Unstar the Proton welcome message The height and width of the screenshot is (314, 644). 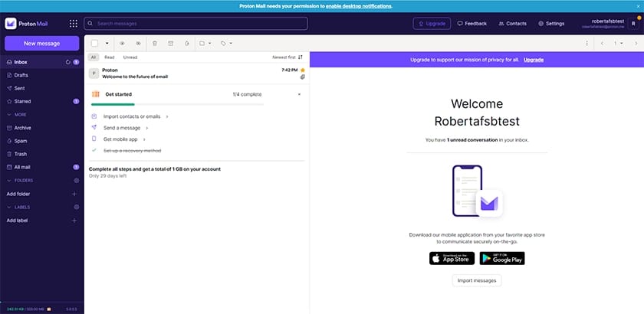[x=303, y=70]
